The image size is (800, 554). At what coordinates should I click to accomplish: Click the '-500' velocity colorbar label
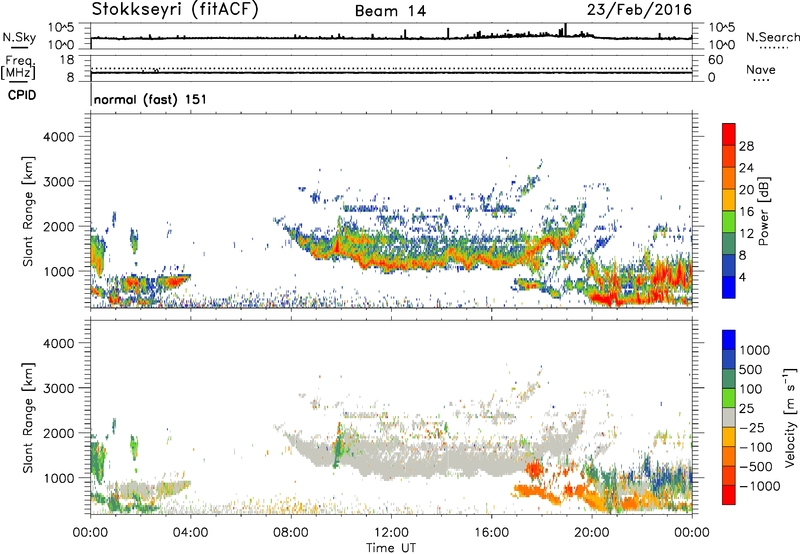tap(755, 466)
